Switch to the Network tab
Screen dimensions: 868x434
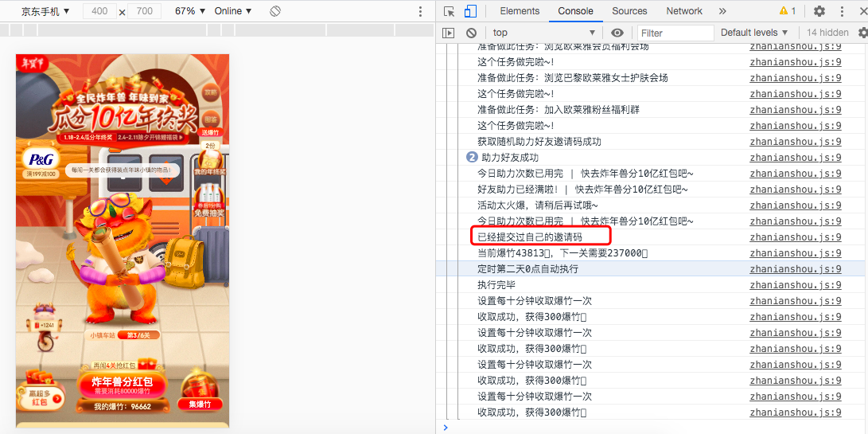pos(684,11)
